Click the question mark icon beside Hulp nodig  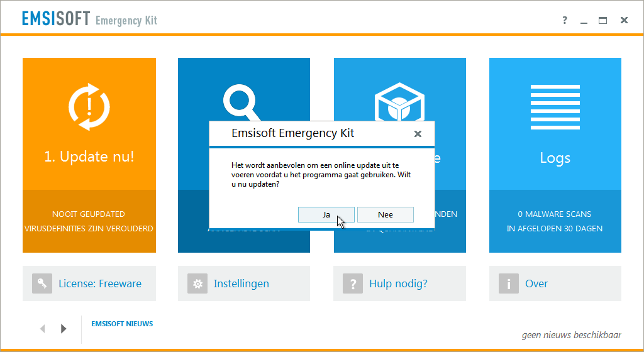click(x=353, y=283)
